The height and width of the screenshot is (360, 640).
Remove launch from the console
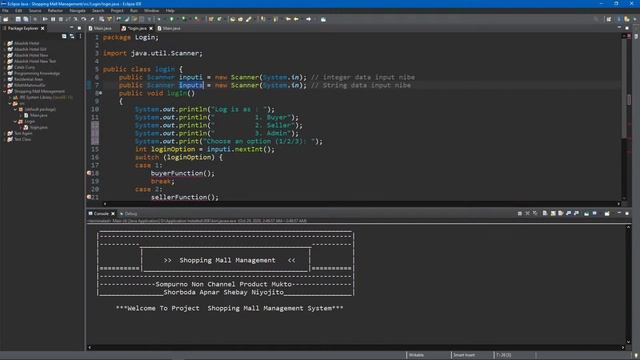pos(527,213)
